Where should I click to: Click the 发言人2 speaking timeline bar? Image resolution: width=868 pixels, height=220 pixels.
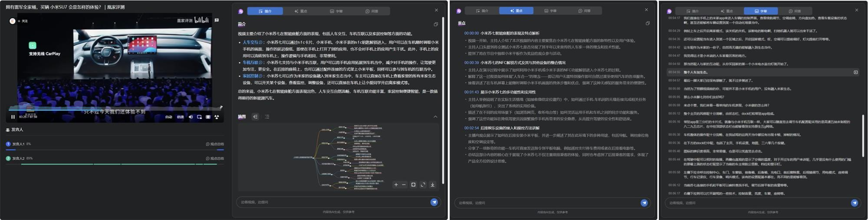[x=115, y=164]
